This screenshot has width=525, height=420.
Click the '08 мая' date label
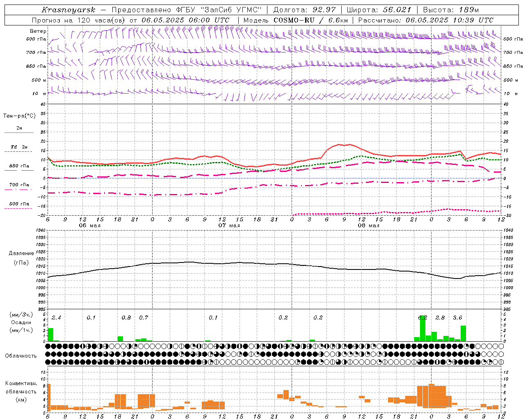(368, 226)
